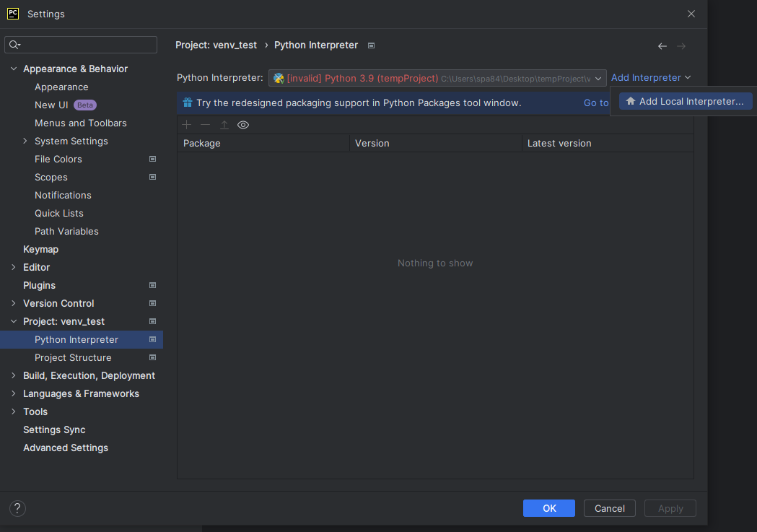757x532 pixels.
Task: Click the upgrade arrow icon in package toolbar
Action: point(224,125)
